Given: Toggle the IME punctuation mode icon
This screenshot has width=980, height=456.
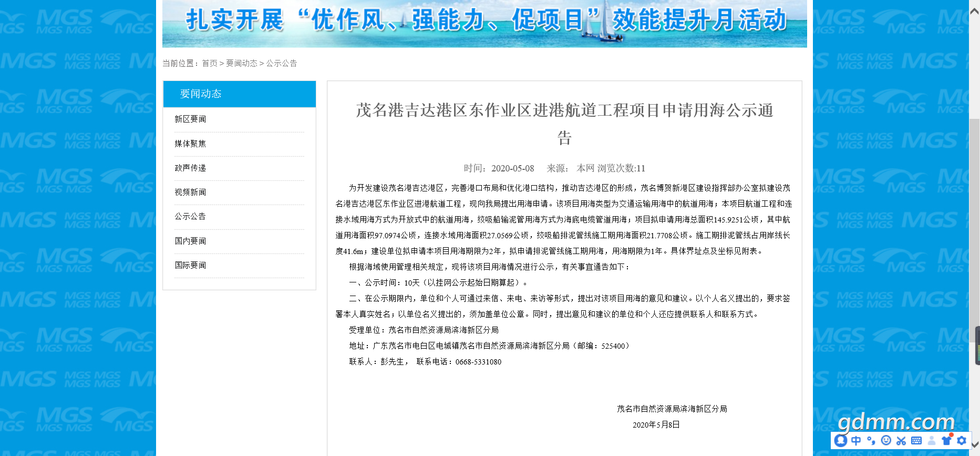Looking at the screenshot, I should coord(871,441).
